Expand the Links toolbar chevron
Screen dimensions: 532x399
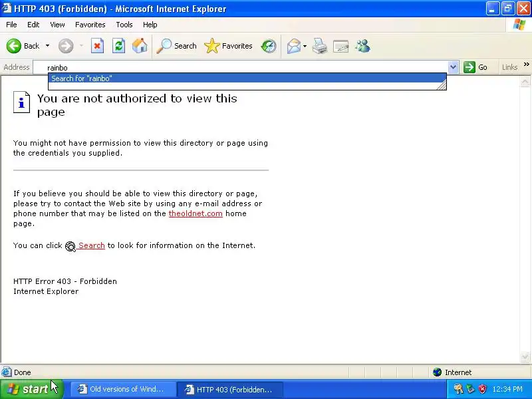(x=526, y=65)
